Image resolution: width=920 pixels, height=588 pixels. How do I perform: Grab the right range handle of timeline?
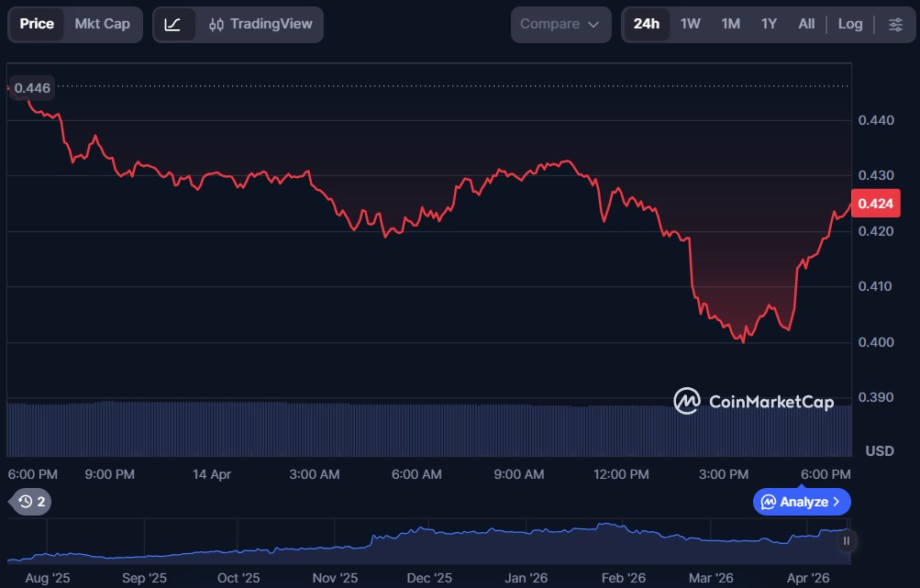pyautogui.click(x=847, y=541)
